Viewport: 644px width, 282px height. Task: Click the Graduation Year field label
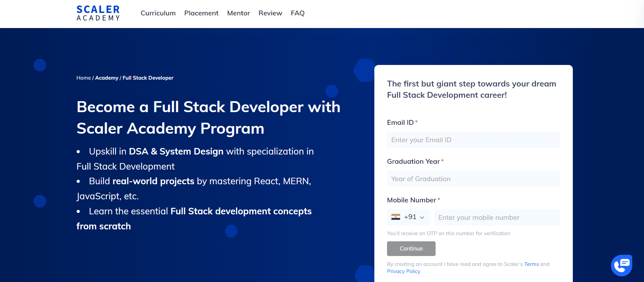(x=413, y=161)
